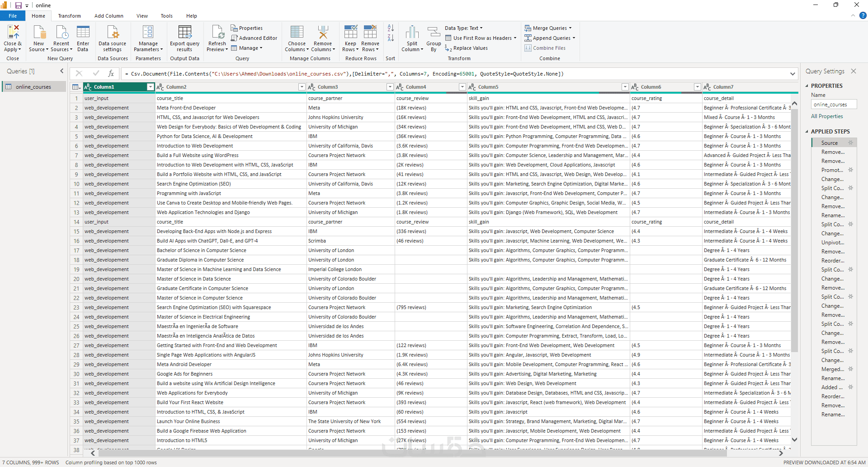Screen dimensions: 868x467
Task: Open the Column2 filter dropdown
Action: [302, 87]
